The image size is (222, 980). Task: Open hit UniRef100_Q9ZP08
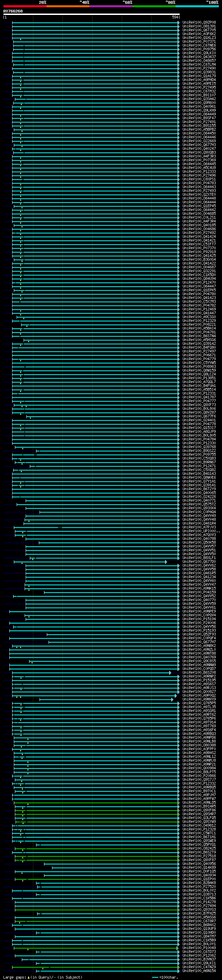199,23
